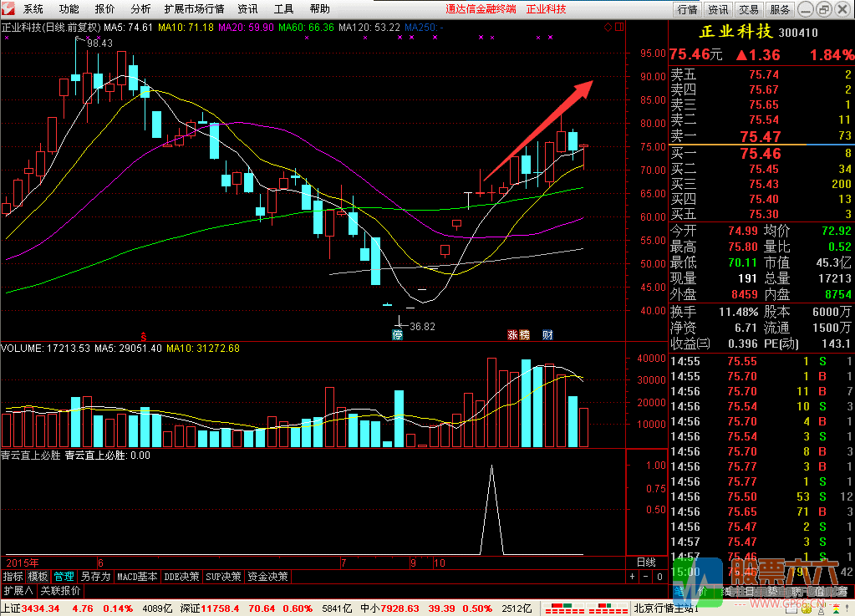Viewport: 855px width, 616px height.
Task: Click the 深证 index value 11758.4
Action: tap(220, 608)
